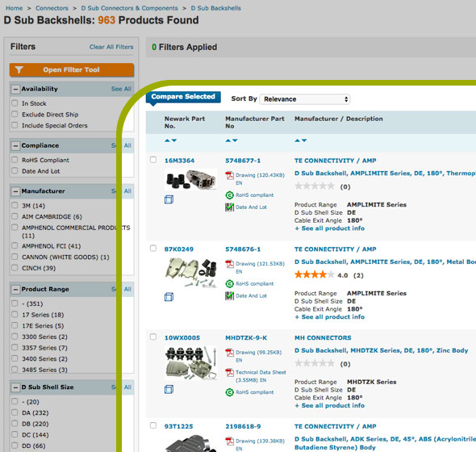Click the funnel icon on Open Filter Tool

pyautogui.click(x=19, y=69)
